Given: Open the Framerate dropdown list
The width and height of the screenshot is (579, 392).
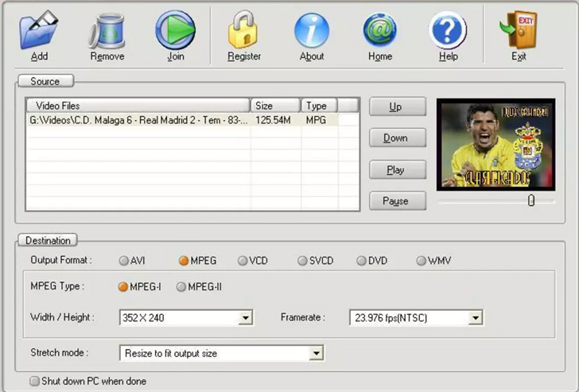Looking at the screenshot, I should pos(475,318).
